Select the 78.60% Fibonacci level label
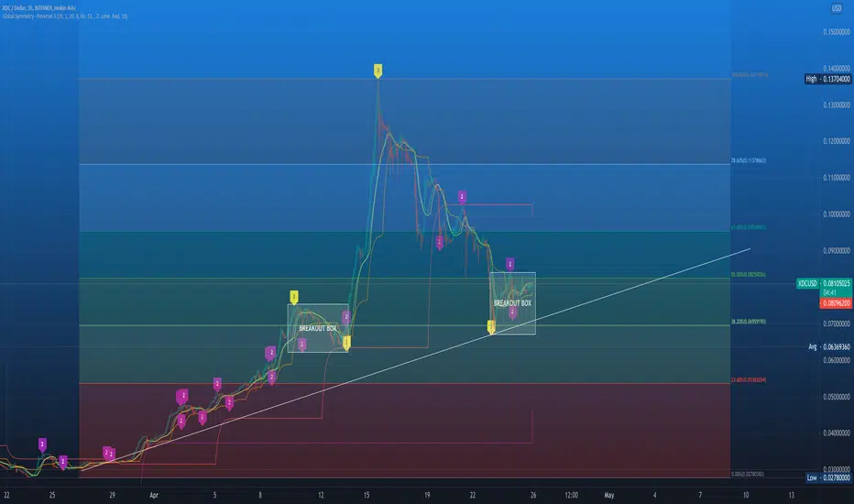The image size is (854, 504). coord(749,160)
